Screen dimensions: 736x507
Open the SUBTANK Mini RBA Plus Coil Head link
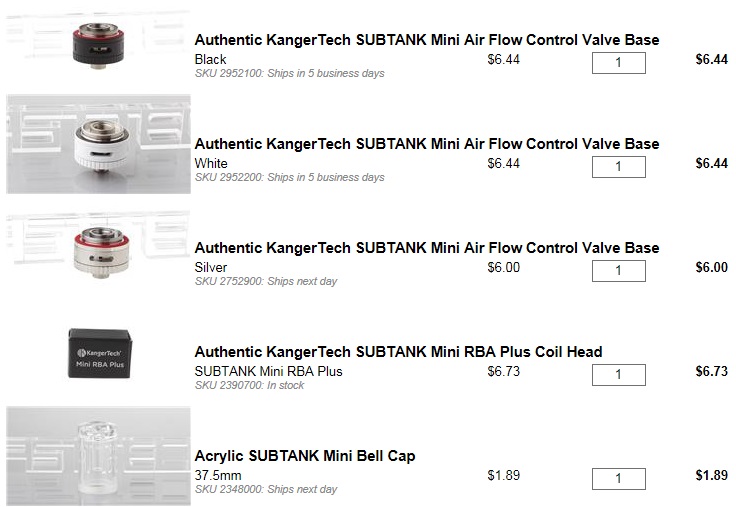pos(398,351)
